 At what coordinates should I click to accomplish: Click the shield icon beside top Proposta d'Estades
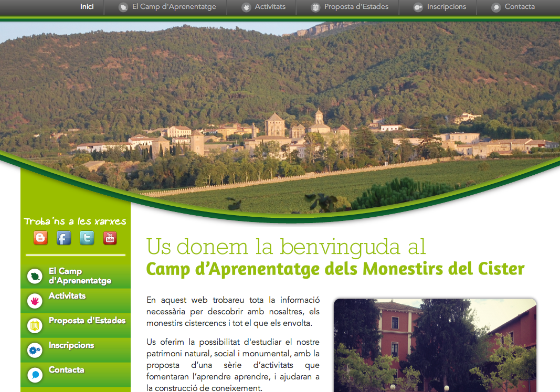coord(315,7)
